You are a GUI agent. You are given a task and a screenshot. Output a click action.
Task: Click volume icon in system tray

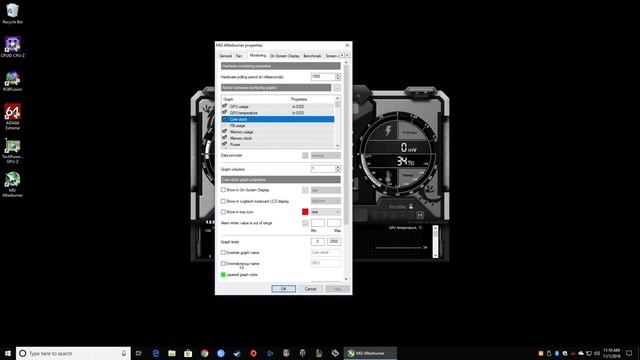coord(597,353)
